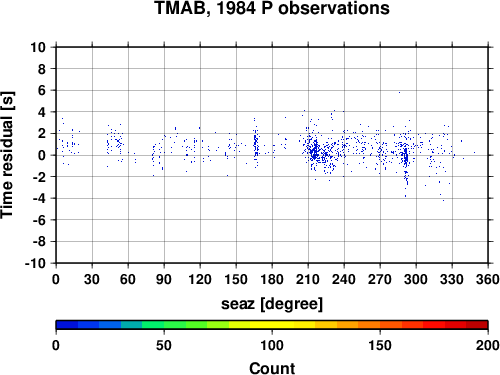Click the Time residual [s] axis label

[x=7, y=155]
